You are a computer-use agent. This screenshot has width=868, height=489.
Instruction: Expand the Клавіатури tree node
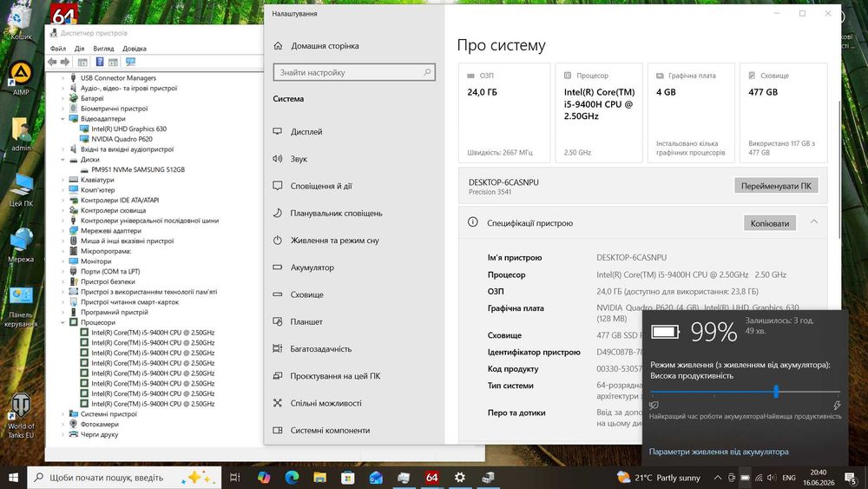[62, 180]
